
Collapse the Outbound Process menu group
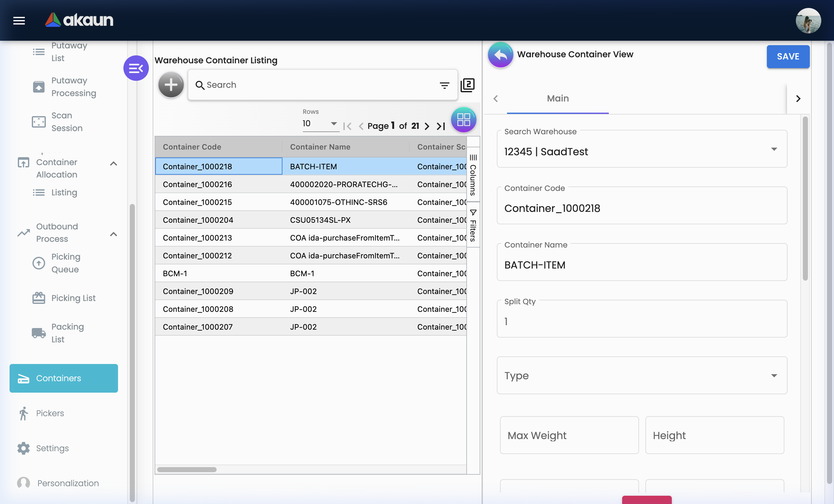tap(114, 234)
